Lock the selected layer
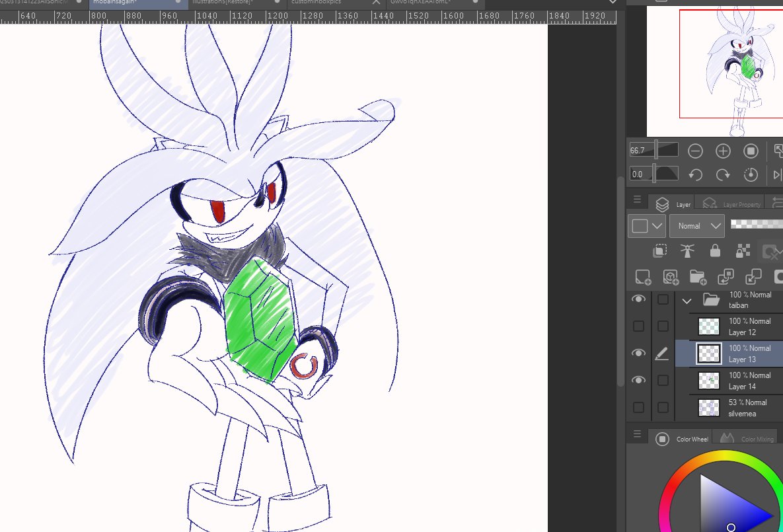The image size is (783, 532). (x=715, y=250)
